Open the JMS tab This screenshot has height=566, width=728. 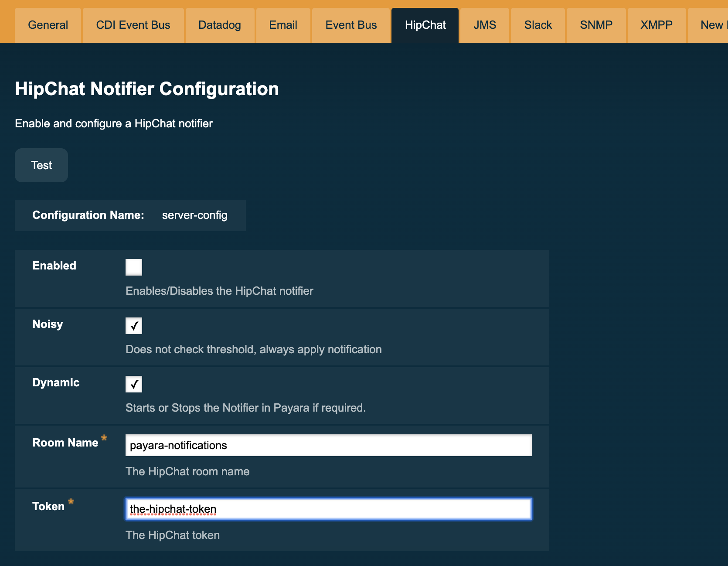pyautogui.click(x=485, y=25)
